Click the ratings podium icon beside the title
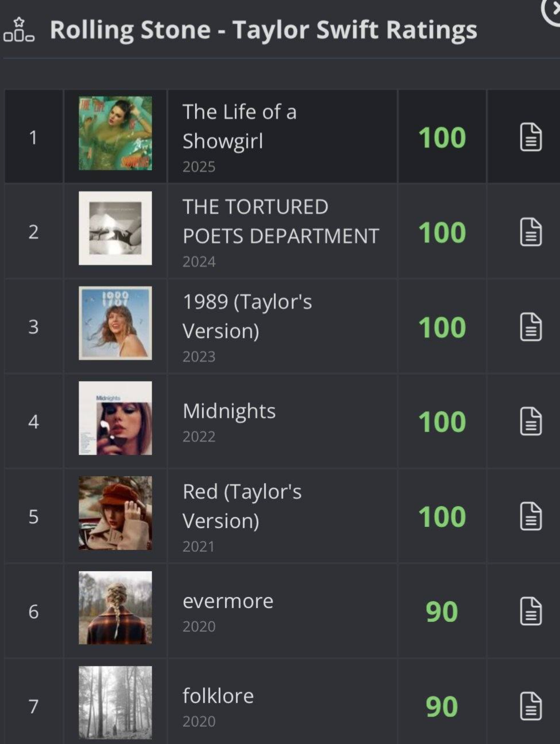560x744 pixels. tap(19, 30)
